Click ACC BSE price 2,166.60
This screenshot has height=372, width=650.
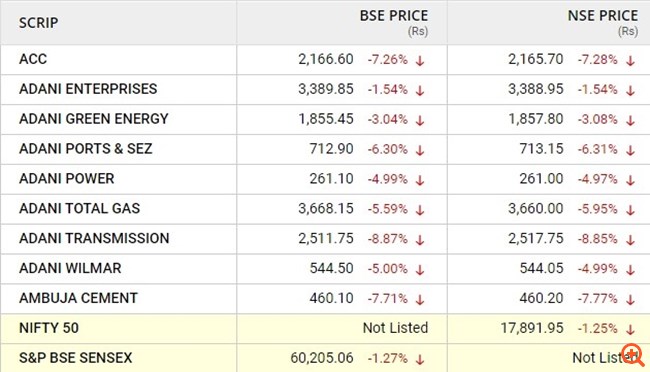[x=326, y=59]
